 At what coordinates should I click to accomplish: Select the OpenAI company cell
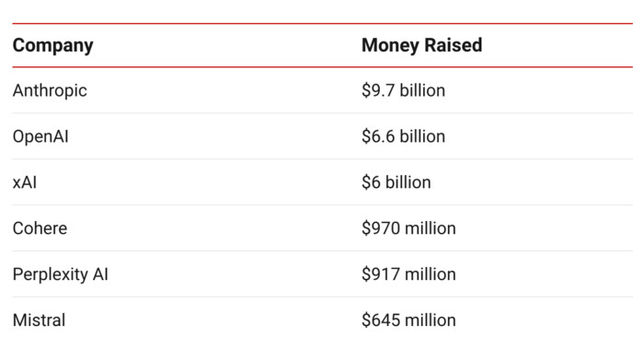pyautogui.click(x=40, y=137)
